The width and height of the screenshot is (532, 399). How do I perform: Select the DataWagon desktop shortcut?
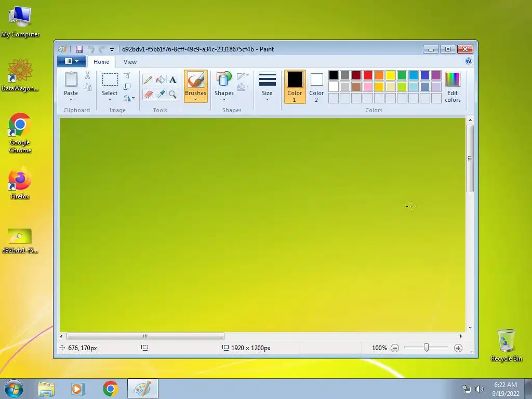tap(20, 75)
